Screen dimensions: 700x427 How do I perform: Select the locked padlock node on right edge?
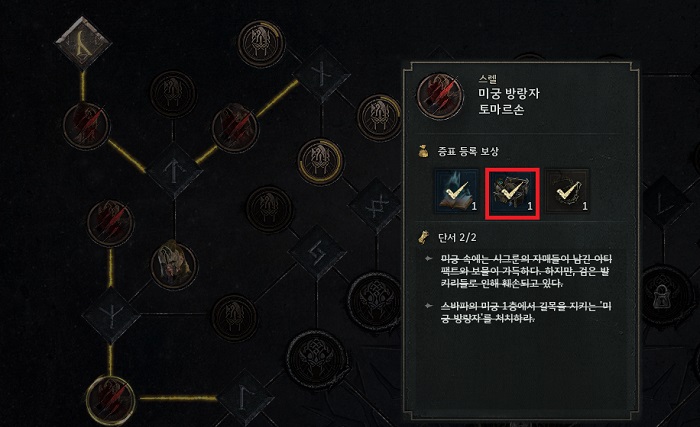(661, 295)
